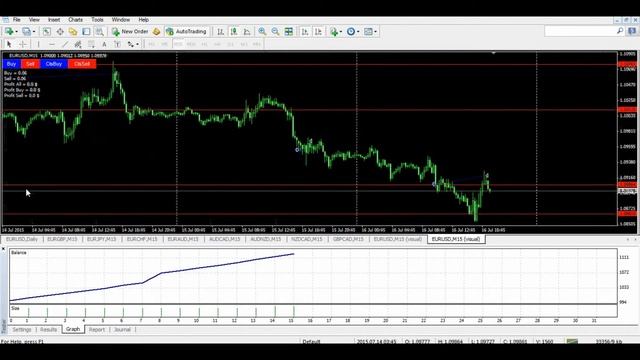Select the vertical line tool
640x360 pixels.
[38, 44]
